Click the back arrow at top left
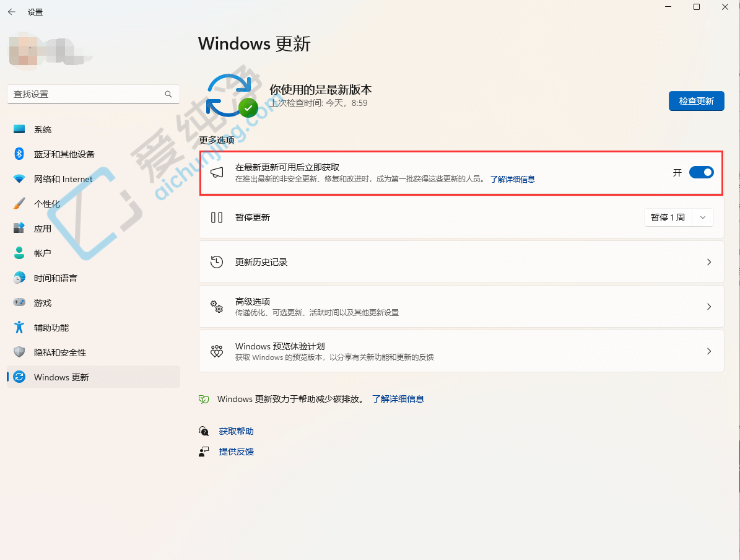Viewport: 740px width, 560px height. pyautogui.click(x=11, y=11)
